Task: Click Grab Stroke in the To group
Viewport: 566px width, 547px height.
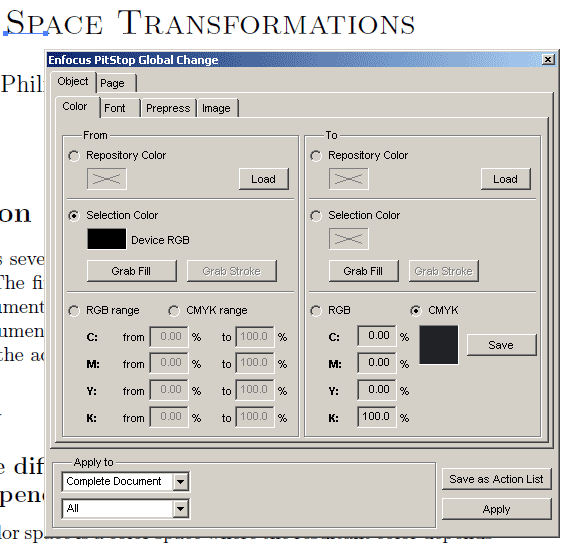Action: [444, 271]
